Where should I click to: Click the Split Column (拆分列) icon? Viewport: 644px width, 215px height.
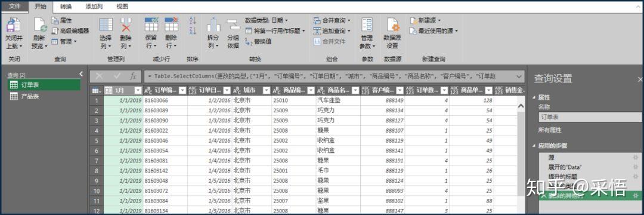(213, 24)
